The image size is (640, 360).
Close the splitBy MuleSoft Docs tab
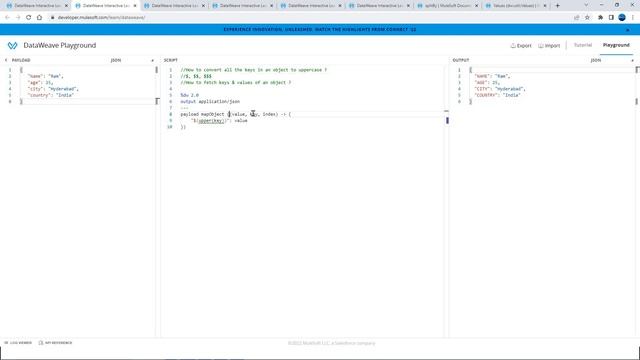476,6
